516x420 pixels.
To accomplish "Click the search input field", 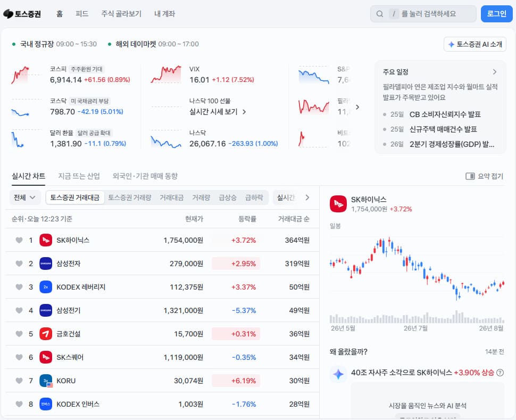I will 423,14.
